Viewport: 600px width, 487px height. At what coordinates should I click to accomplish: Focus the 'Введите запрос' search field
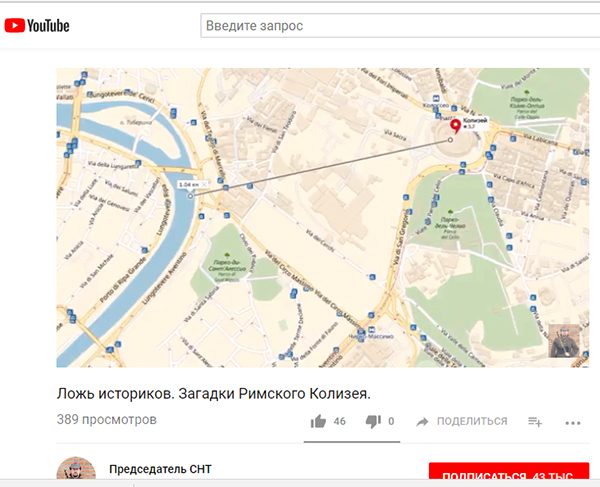tap(400, 26)
